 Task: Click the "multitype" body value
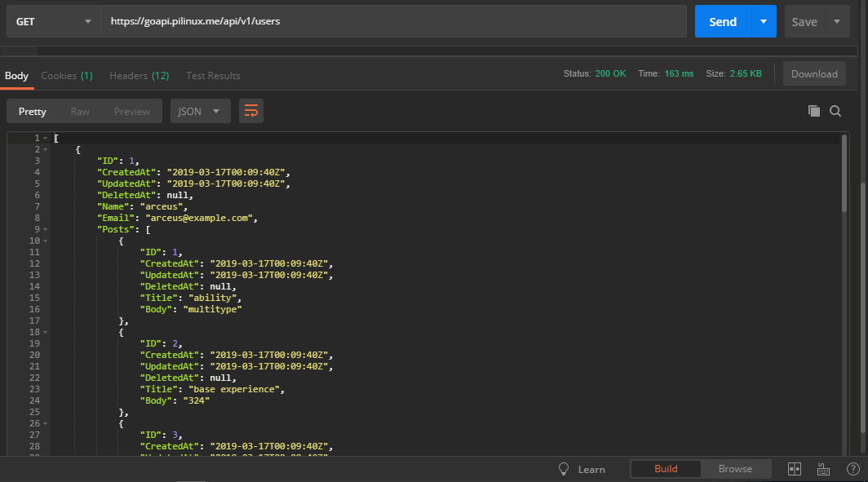tap(213, 309)
